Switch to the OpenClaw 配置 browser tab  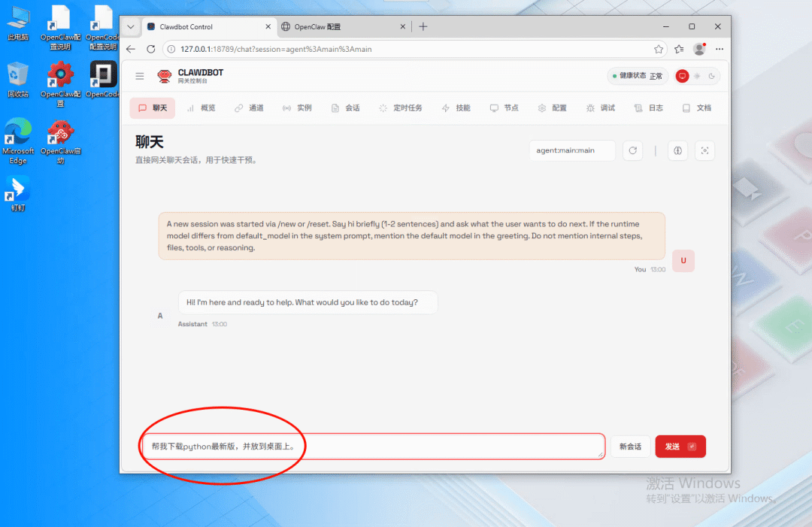(344, 27)
